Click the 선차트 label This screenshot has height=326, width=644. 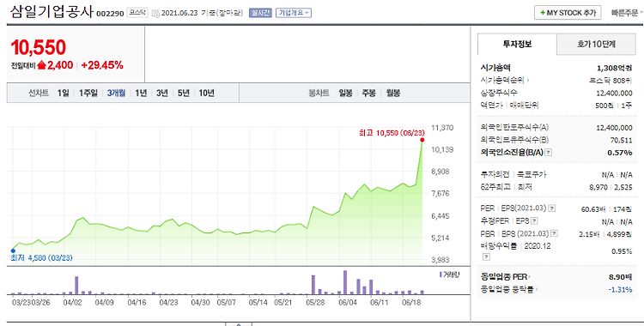coord(39,94)
